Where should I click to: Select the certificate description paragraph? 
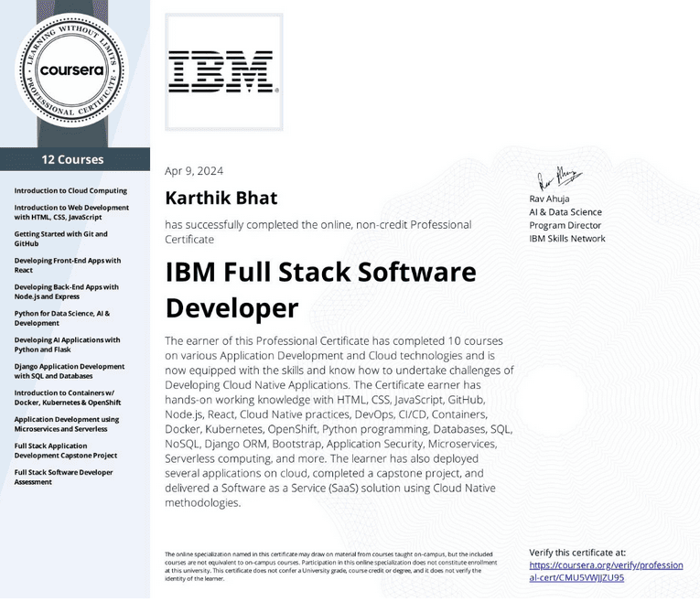point(339,421)
